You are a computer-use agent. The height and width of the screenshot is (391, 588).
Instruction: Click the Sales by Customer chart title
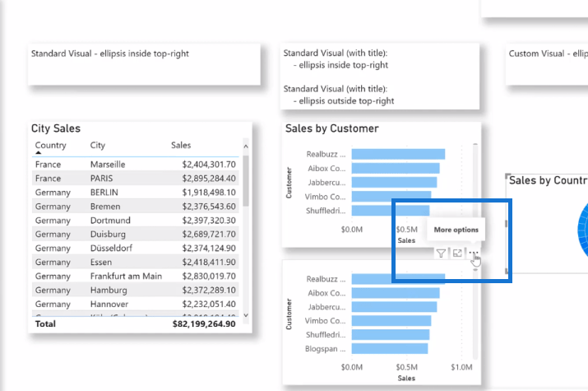point(331,128)
